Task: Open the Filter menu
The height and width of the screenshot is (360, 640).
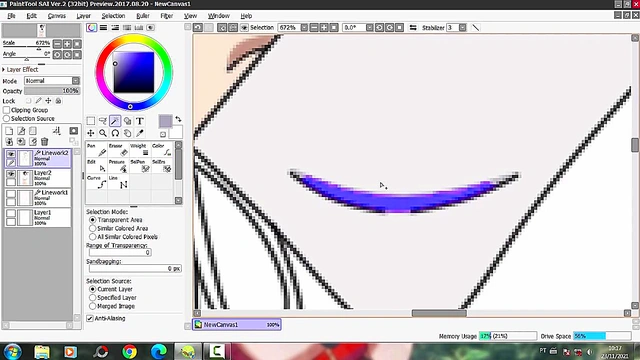Action: tap(167, 16)
